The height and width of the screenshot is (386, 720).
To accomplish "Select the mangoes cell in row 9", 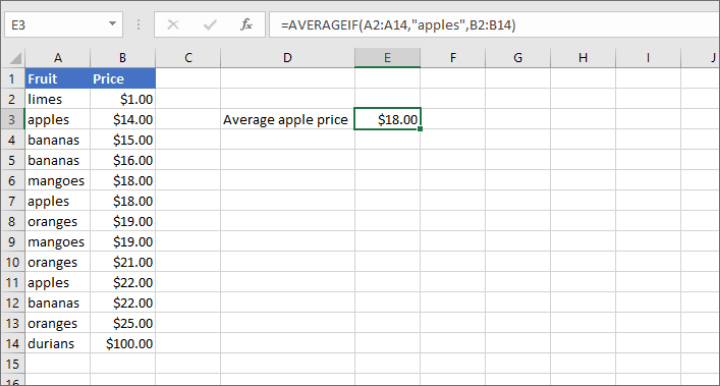I will coord(58,241).
